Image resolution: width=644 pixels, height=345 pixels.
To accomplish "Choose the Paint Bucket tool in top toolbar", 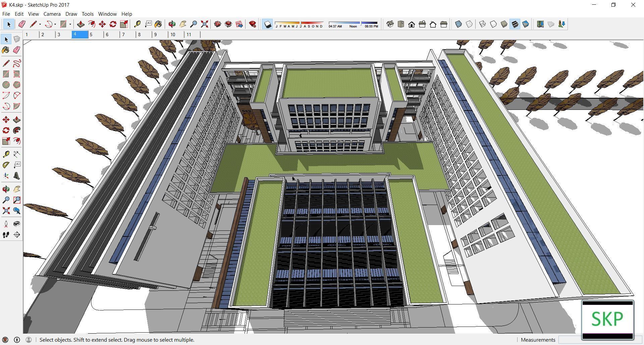I will point(158,24).
